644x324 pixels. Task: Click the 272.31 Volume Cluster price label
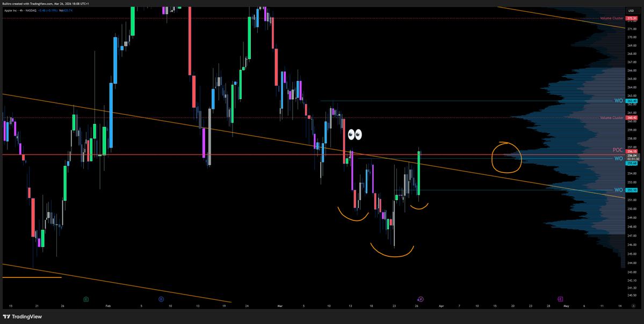(x=631, y=18)
